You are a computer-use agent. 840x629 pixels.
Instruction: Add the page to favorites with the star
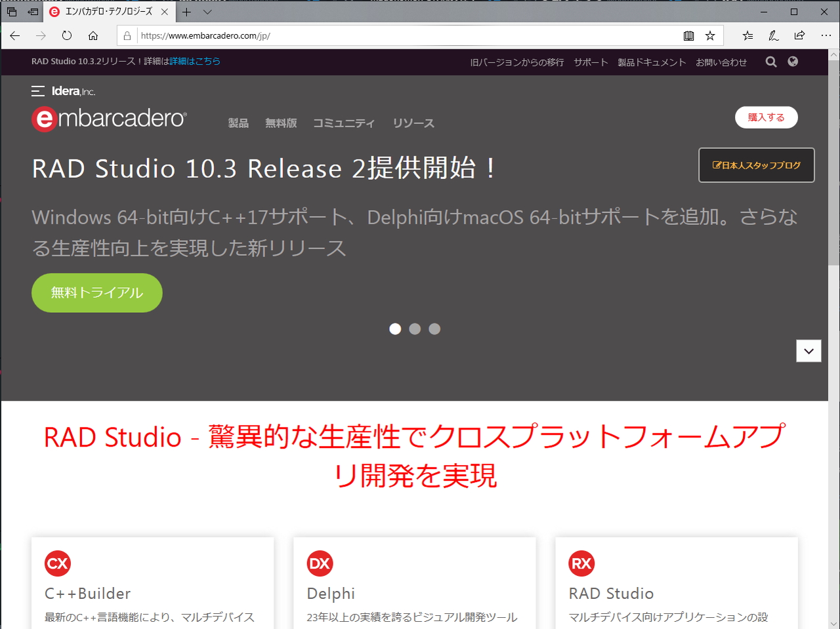coord(710,36)
